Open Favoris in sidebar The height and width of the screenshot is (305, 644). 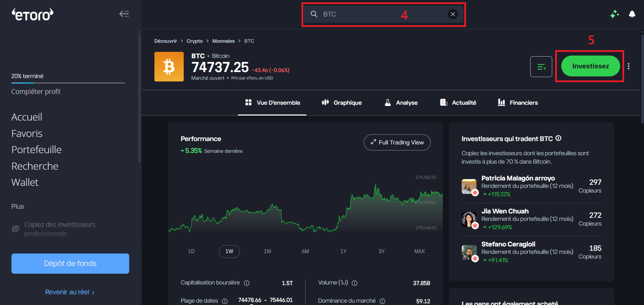pyautogui.click(x=27, y=134)
